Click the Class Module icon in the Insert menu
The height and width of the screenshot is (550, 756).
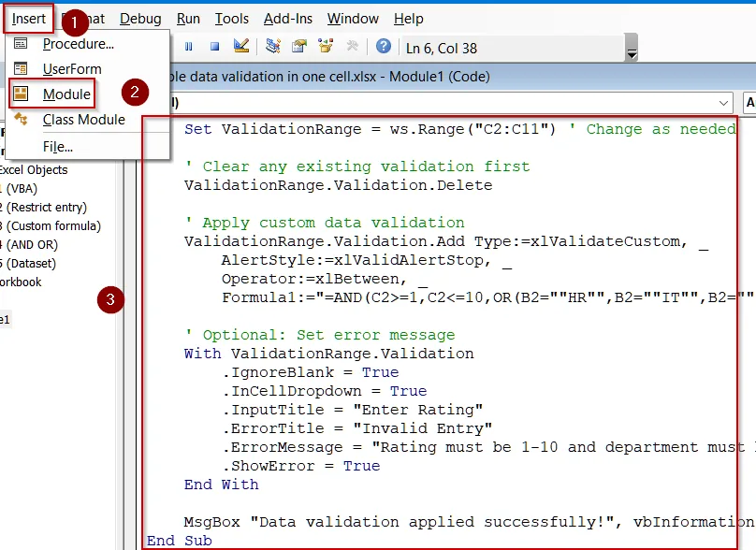(x=21, y=119)
